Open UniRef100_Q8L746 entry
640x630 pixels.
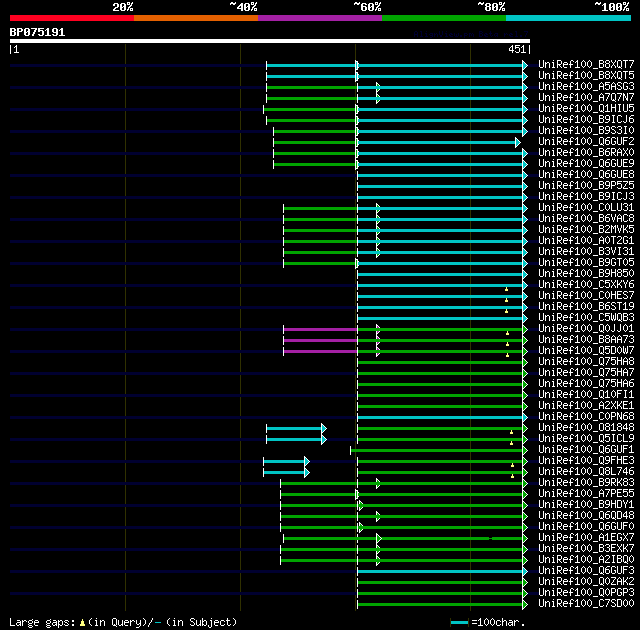(586, 472)
